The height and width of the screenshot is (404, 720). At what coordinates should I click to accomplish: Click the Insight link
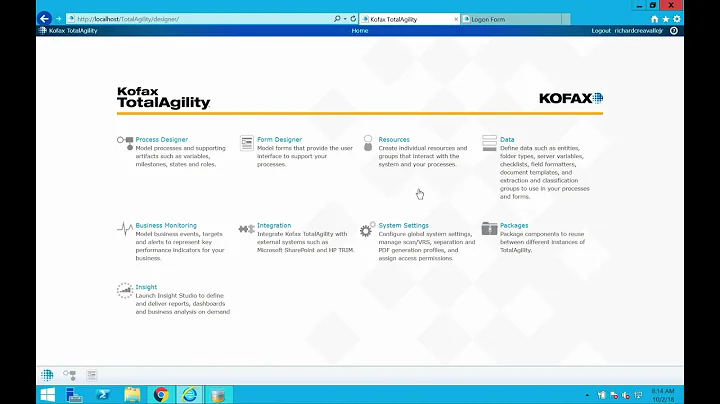pos(146,287)
